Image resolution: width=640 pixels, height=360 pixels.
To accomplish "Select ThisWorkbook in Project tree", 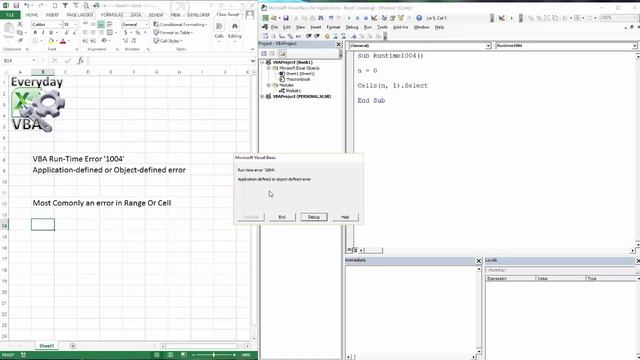I will (298, 79).
